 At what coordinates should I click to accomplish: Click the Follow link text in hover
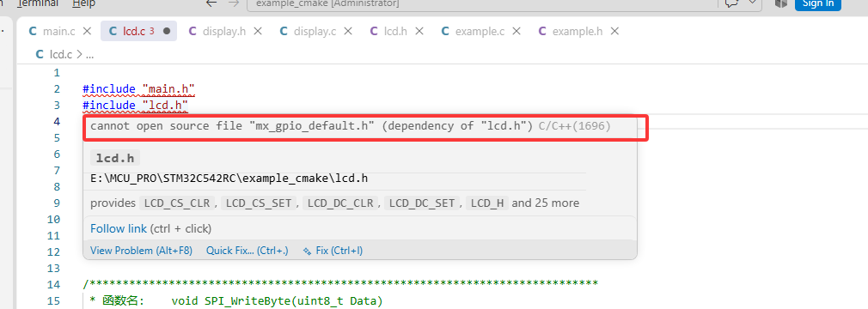point(119,229)
